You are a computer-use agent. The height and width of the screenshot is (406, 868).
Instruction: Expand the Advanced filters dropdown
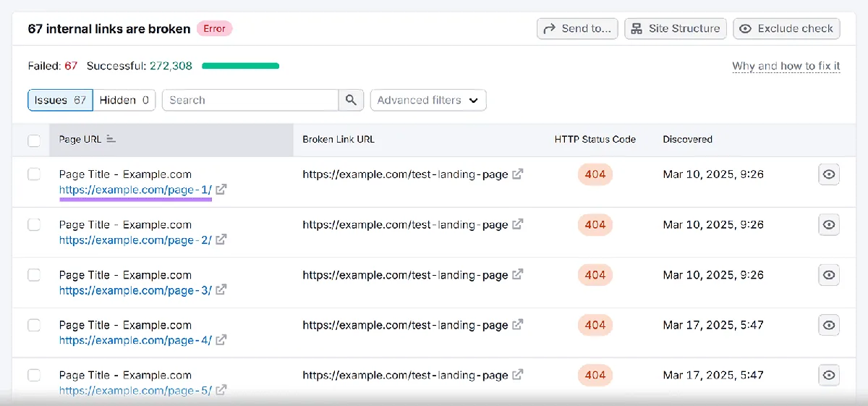click(428, 100)
